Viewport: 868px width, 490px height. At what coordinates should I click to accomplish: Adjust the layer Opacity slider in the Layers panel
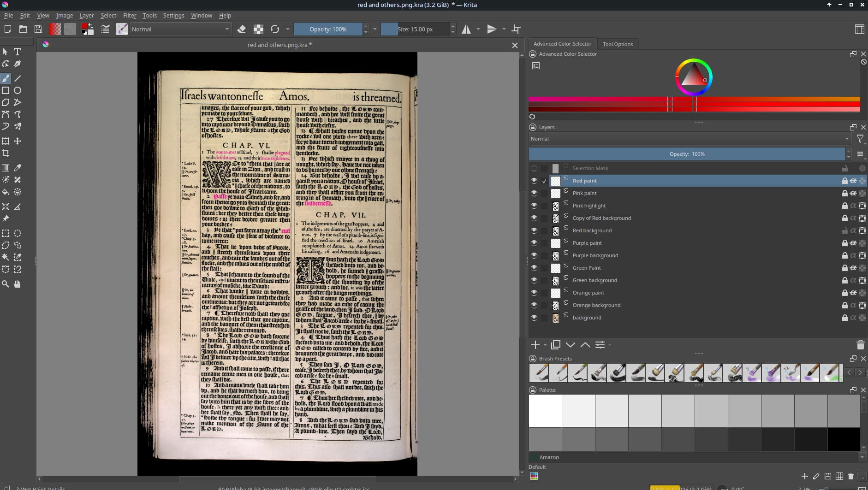point(687,154)
